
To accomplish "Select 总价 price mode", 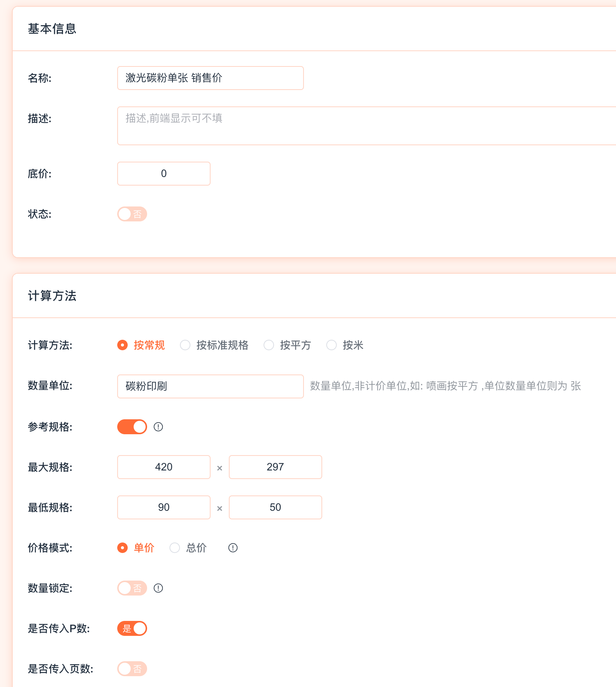I will coord(175,548).
